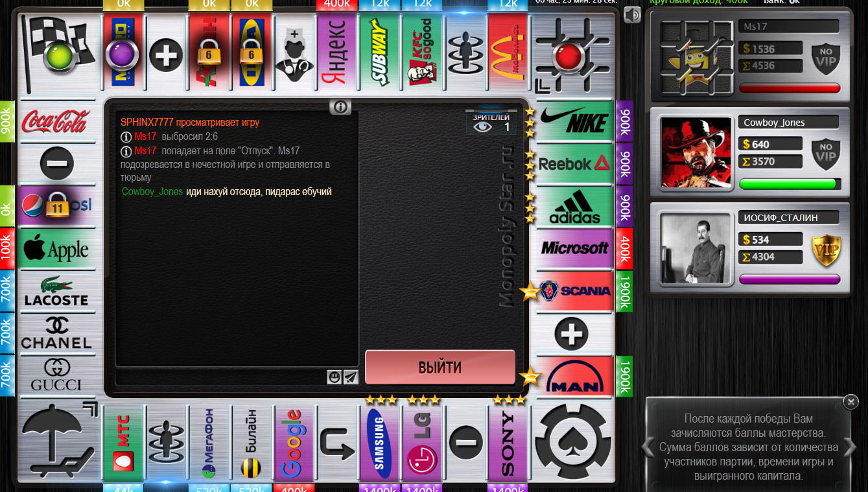Image resolution: width=868 pixels, height=492 pixels.
Task: Select the Google board tile
Action: [x=294, y=443]
